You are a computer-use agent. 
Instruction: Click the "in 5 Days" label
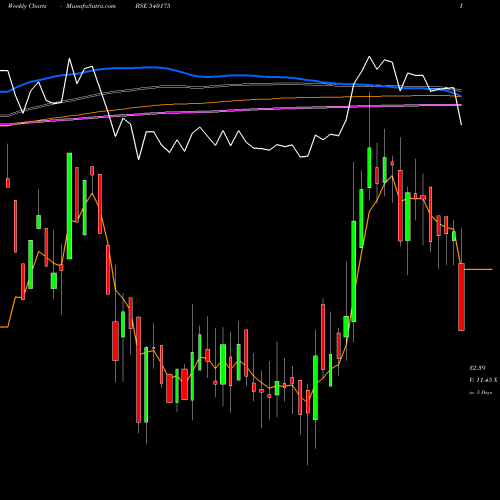click(x=480, y=392)
